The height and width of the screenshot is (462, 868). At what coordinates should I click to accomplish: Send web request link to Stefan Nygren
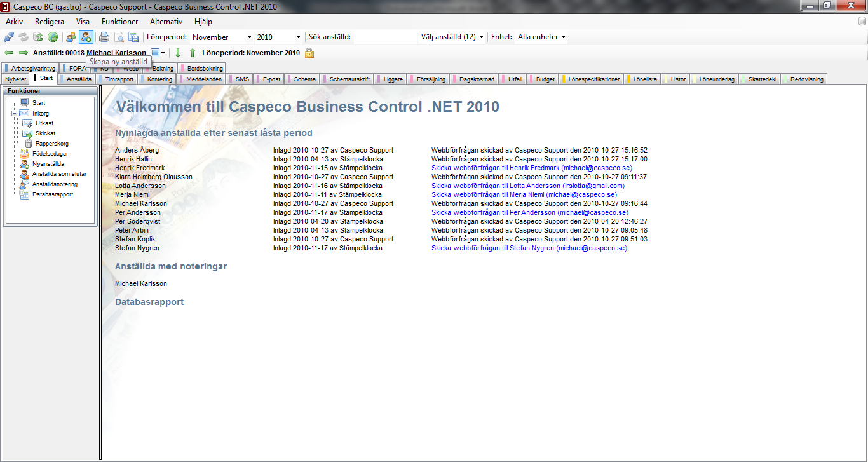529,248
